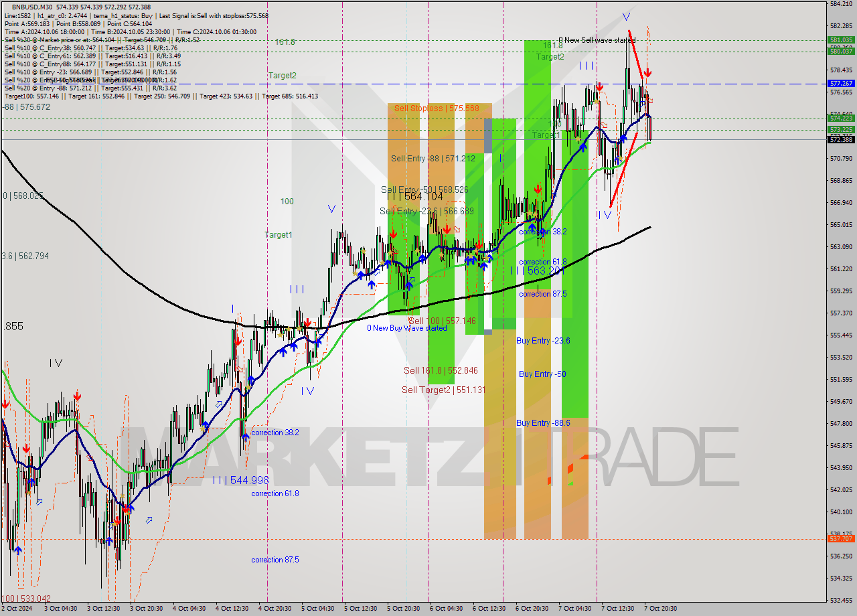Click the Target100: 557.146 summary line

pyautogui.click(x=161, y=96)
